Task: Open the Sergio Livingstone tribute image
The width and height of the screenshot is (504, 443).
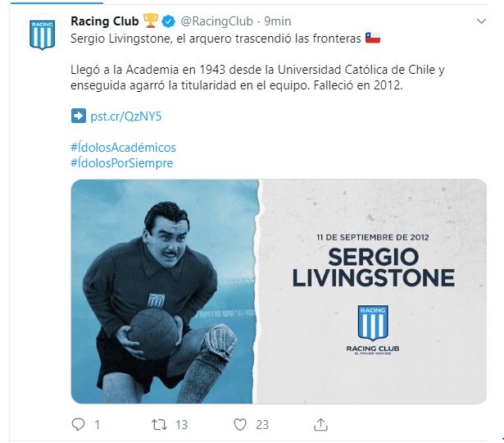Action: pos(279,291)
